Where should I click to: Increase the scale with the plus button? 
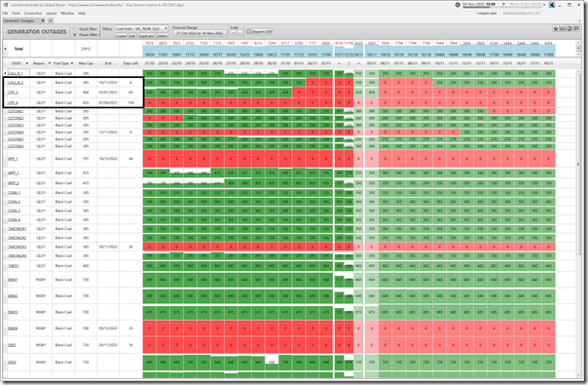[x=234, y=32]
